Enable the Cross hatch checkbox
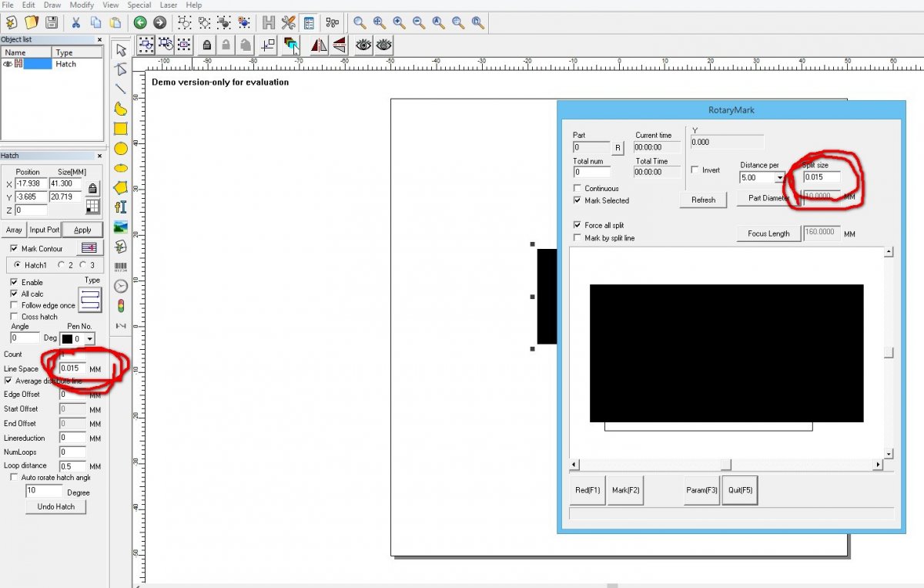The width and height of the screenshot is (924, 588). 15,317
